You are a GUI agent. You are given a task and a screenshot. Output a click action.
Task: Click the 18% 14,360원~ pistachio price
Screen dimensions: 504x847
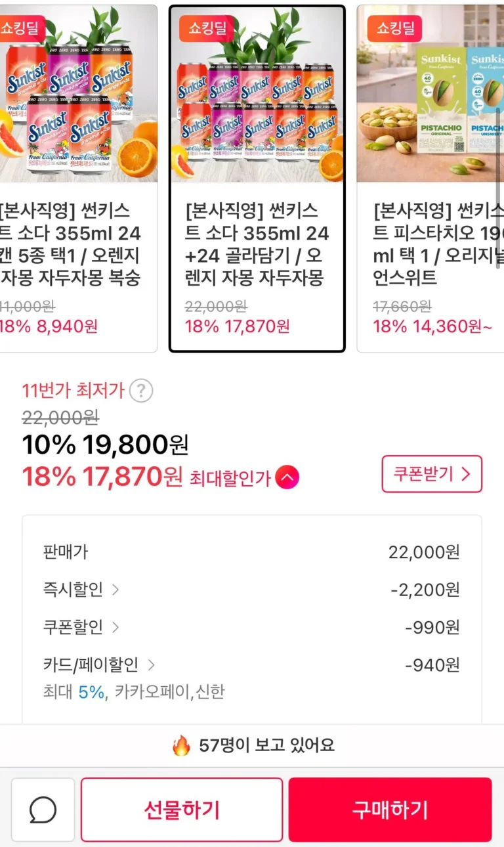point(432,326)
